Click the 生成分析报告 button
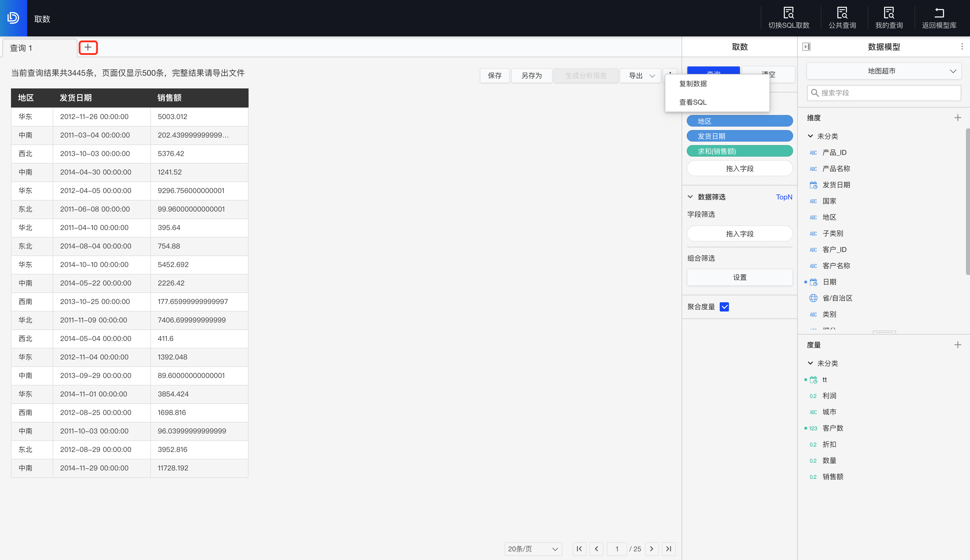This screenshot has width=970, height=560. [x=586, y=76]
